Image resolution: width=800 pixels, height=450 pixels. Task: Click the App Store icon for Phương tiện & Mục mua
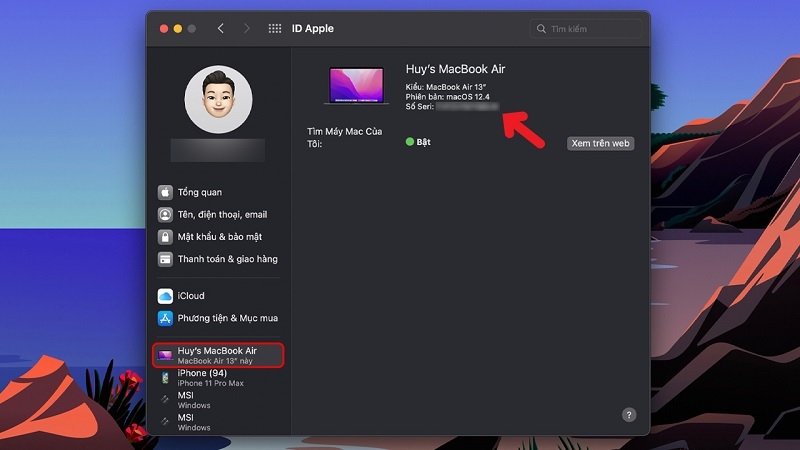coord(165,318)
